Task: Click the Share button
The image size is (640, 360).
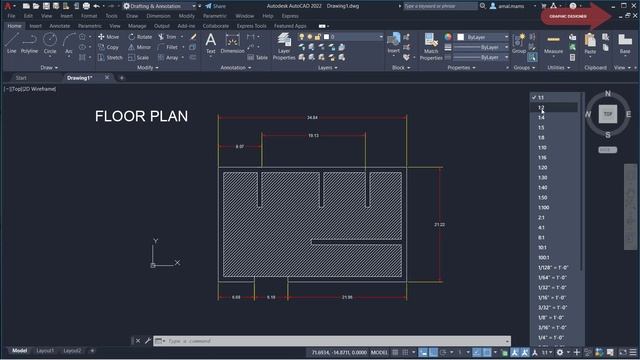Action: pyautogui.click(x=215, y=6)
